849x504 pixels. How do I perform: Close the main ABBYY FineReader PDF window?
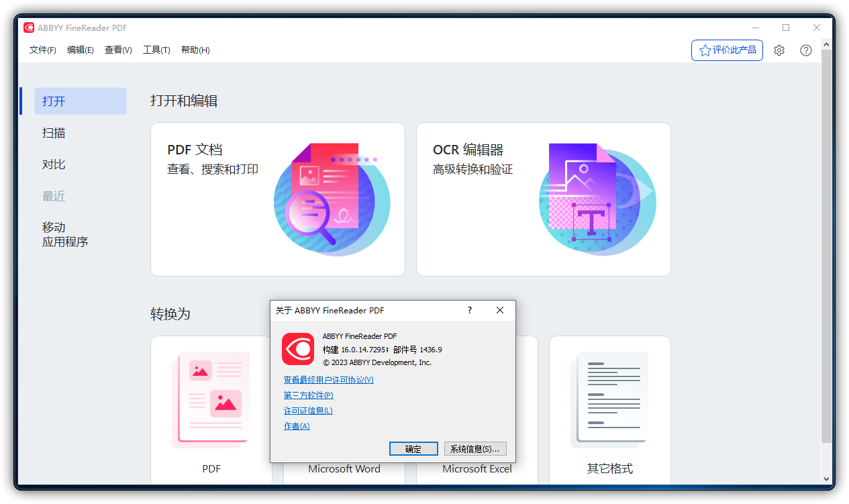tap(817, 28)
